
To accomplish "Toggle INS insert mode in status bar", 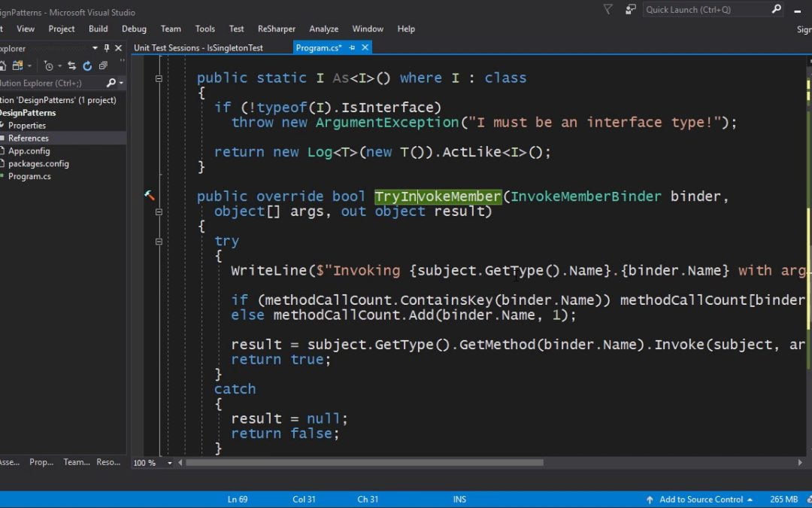I will pos(459,499).
